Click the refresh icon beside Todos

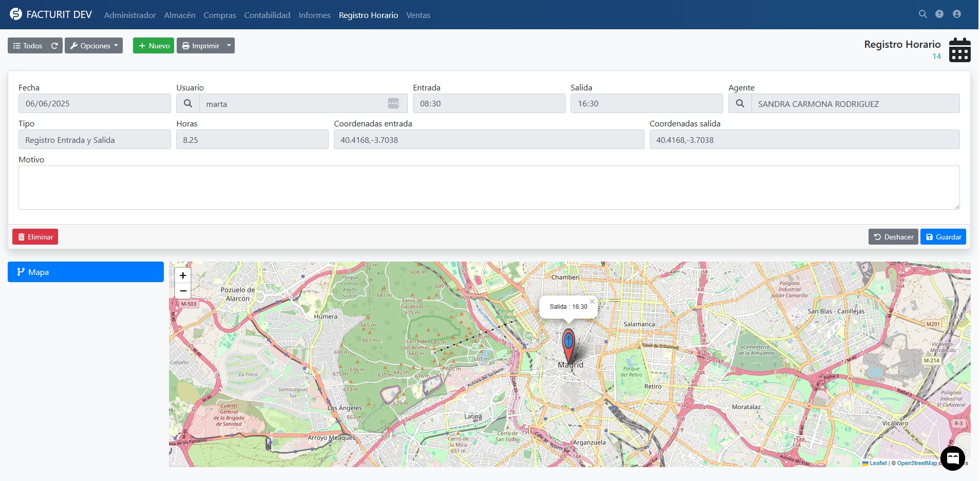54,46
